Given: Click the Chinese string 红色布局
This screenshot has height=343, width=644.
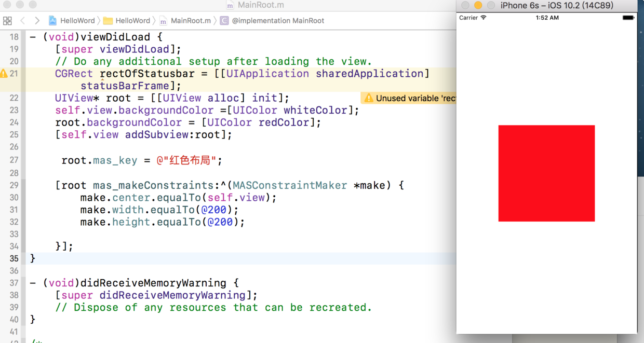Looking at the screenshot, I should pyautogui.click(x=190, y=160).
